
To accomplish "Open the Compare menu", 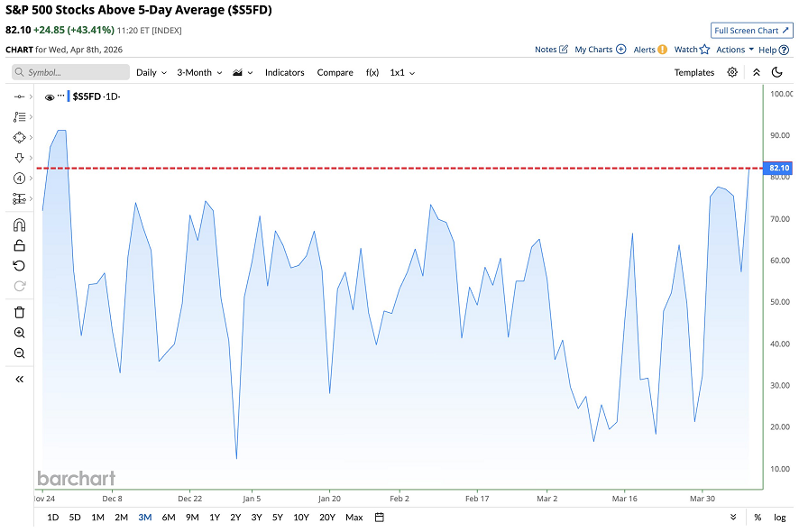I will tap(335, 72).
